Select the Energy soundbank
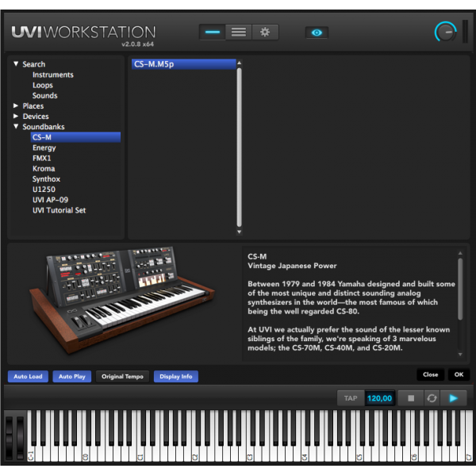Image resolution: width=476 pixels, height=476 pixels. (x=44, y=148)
